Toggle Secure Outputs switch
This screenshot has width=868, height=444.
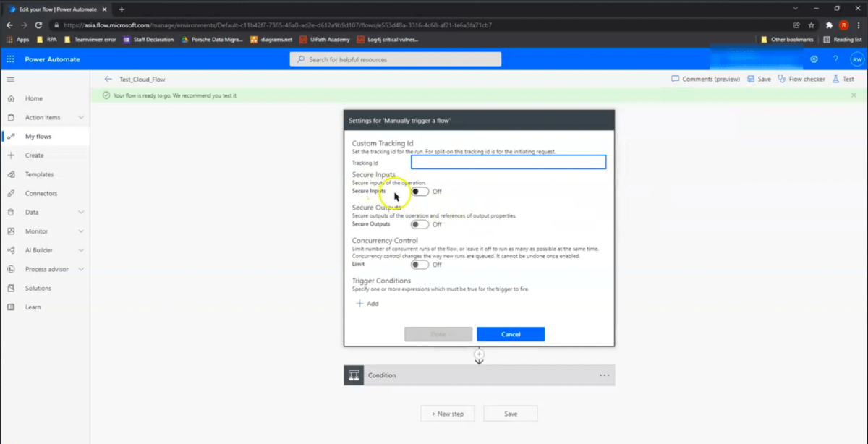tap(420, 224)
